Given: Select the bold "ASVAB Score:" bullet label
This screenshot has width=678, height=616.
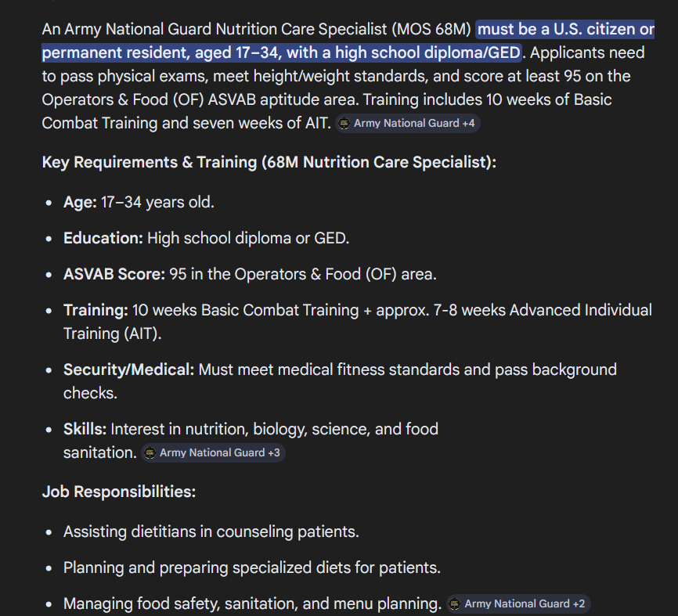Looking at the screenshot, I should click(114, 275).
